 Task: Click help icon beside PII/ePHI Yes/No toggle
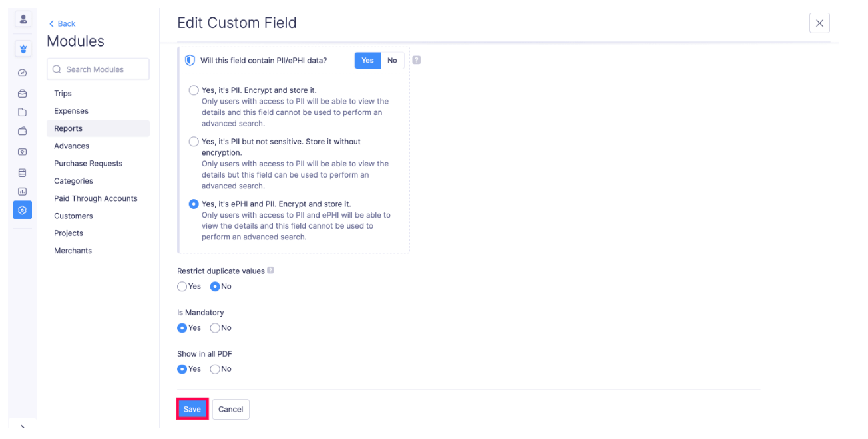[x=417, y=60]
